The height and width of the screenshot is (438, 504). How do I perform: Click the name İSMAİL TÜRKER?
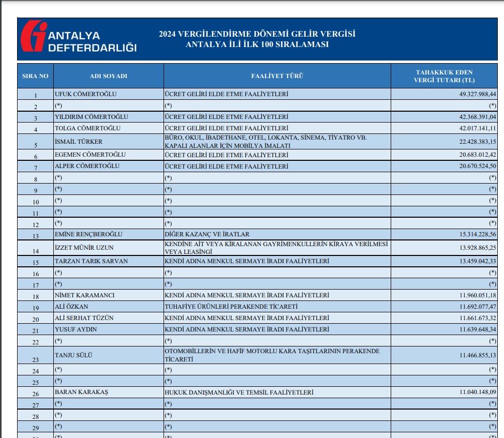79,142
